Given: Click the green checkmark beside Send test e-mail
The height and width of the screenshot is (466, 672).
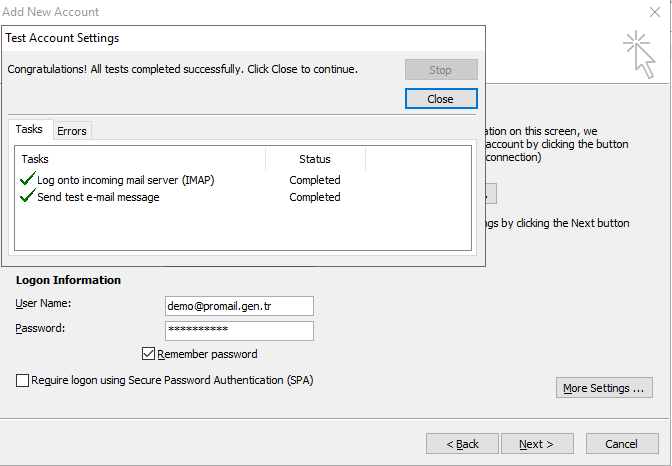Looking at the screenshot, I should [27, 196].
